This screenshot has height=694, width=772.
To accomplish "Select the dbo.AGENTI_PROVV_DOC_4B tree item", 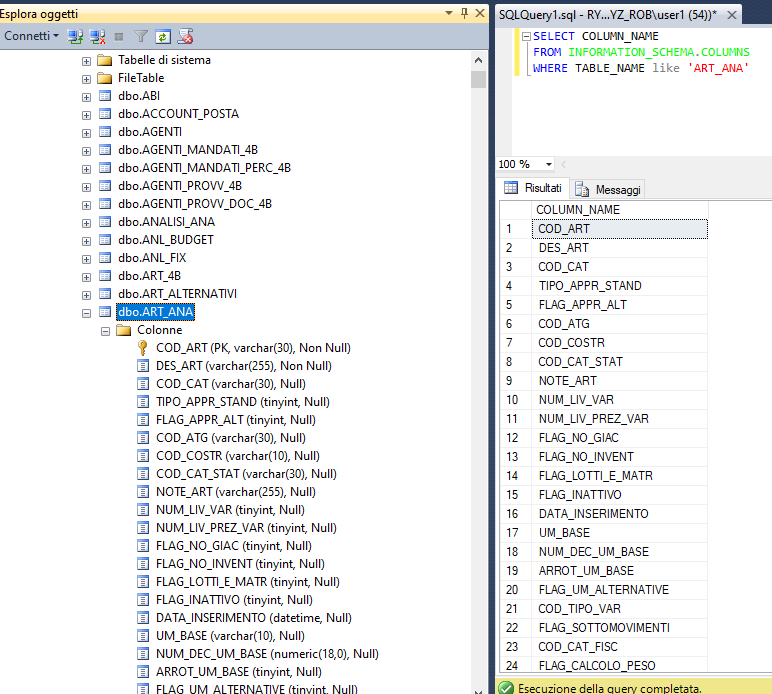I will (x=195, y=204).
